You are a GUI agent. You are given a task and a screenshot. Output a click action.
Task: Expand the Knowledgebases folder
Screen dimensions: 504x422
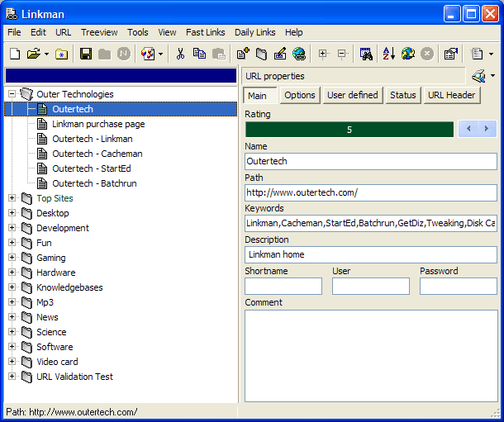pyautogui.click(x=12, y=287)
